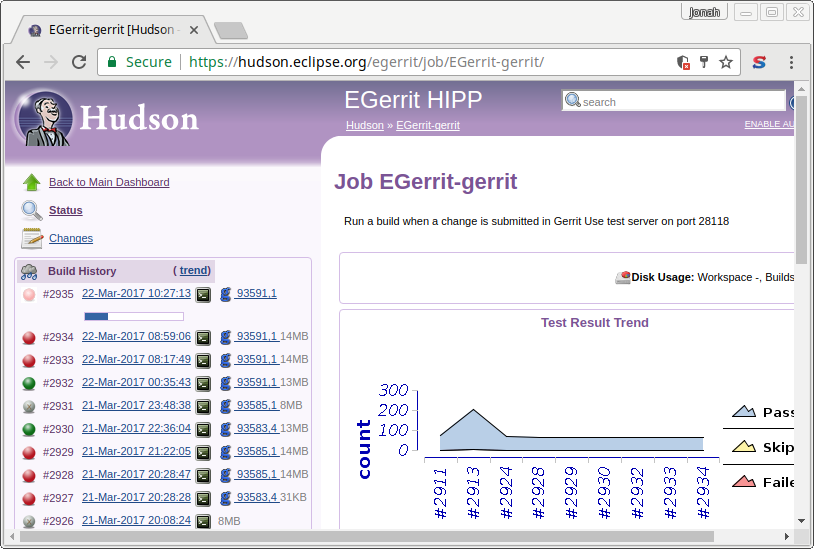Open console output for build #2928
Screen dimensions: 814x549
click(203, 475)
